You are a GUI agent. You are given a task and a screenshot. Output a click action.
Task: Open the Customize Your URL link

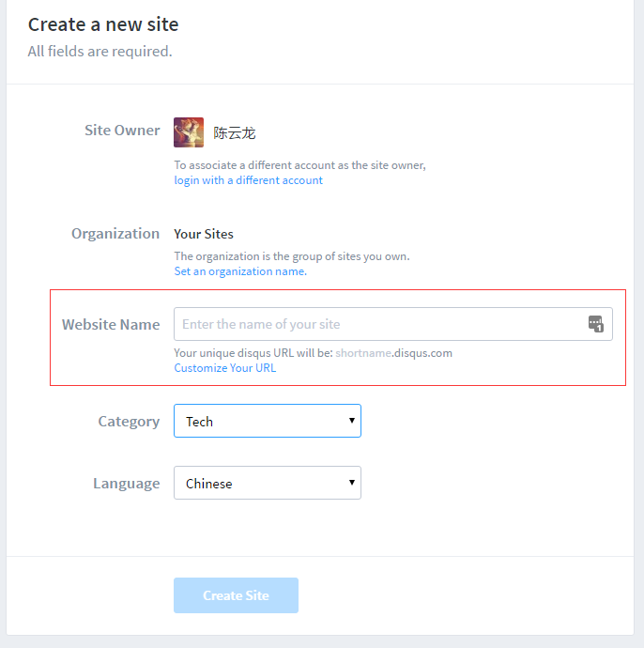click(x=225, y=368)
